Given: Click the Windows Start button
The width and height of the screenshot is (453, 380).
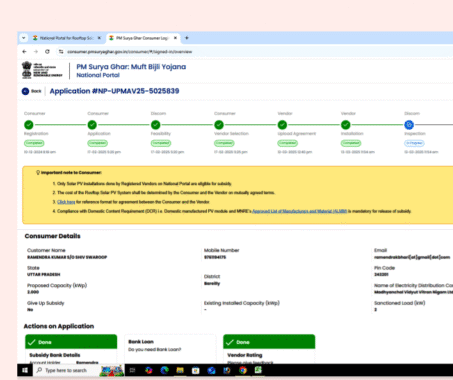Looking at the screenshot, I should pos(25,370).
